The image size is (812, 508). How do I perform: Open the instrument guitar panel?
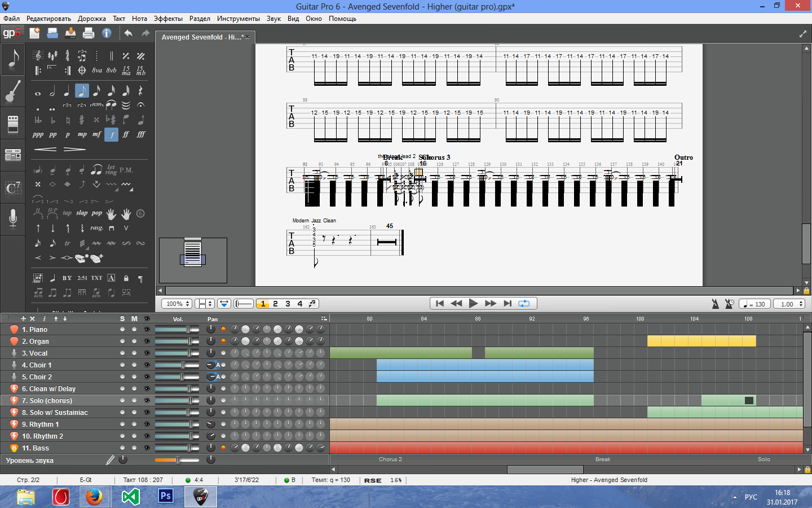click(12, 91)
